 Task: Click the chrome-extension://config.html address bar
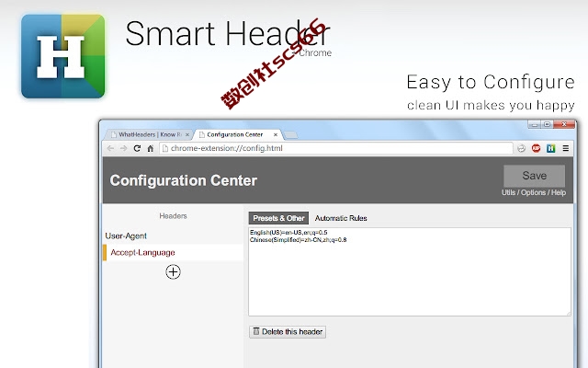(336, 148)
